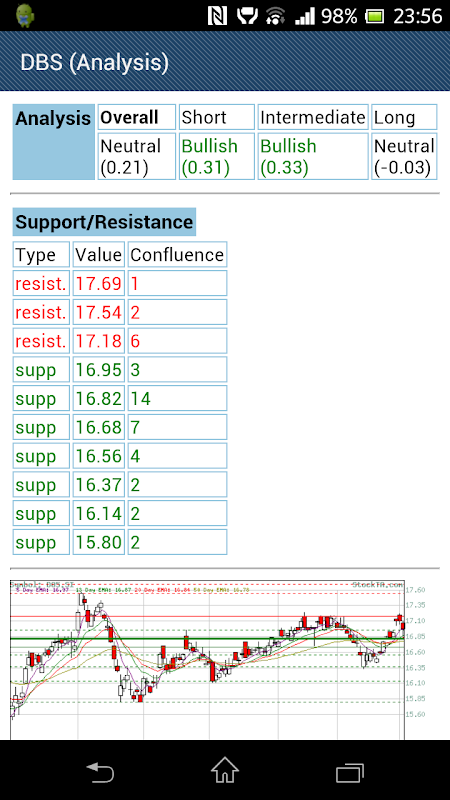Tap the cellular signal strength icon
Image resolution: width=450 pixels, height=800 pixels.
(x=305, y=16)
